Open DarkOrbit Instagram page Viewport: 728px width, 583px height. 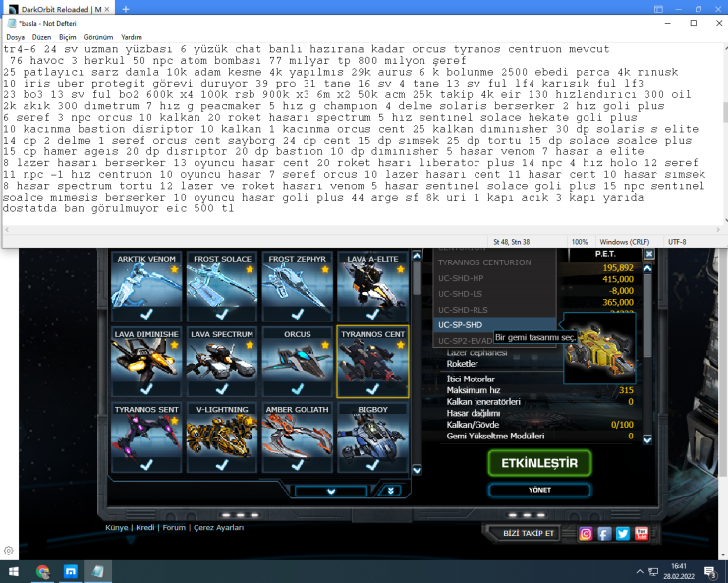pos(586,534)
